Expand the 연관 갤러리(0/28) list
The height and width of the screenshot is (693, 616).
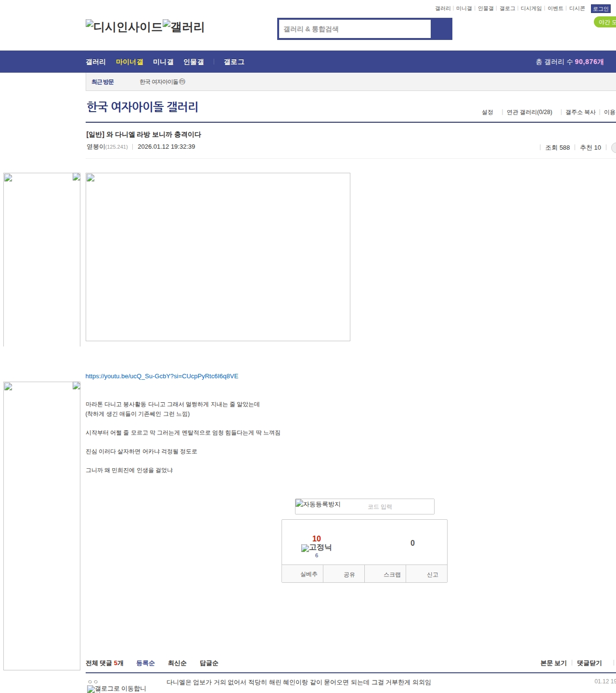529,112
